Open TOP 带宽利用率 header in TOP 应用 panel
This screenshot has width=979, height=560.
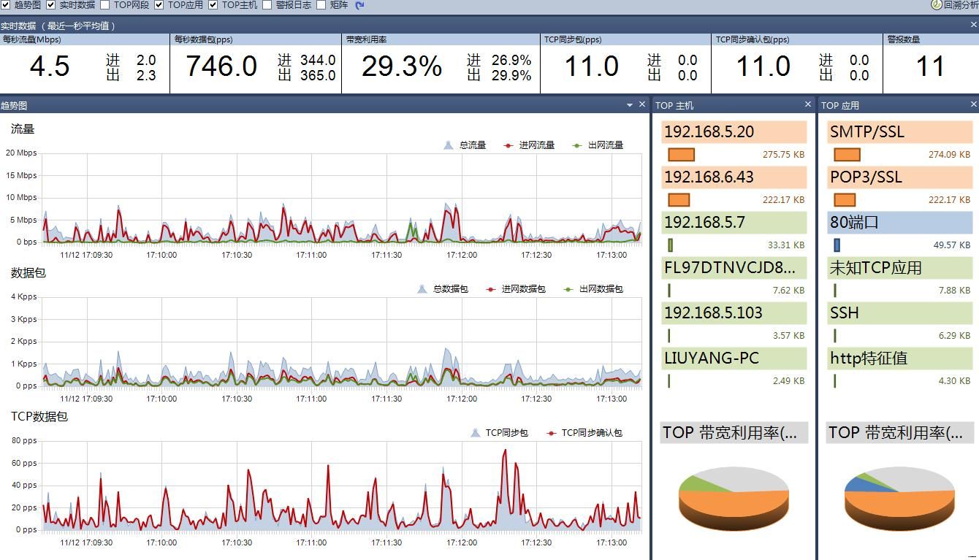point(900,433)
